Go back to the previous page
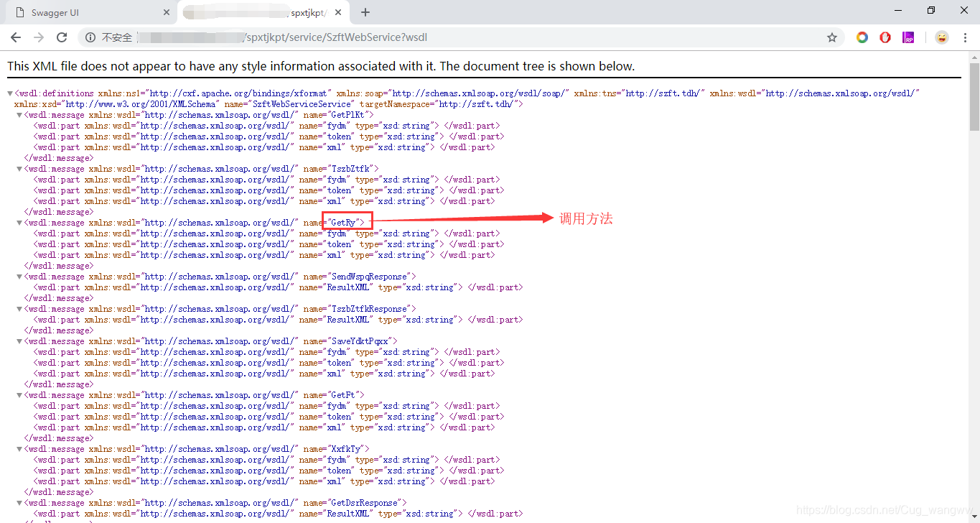 (x=16, y=37)
